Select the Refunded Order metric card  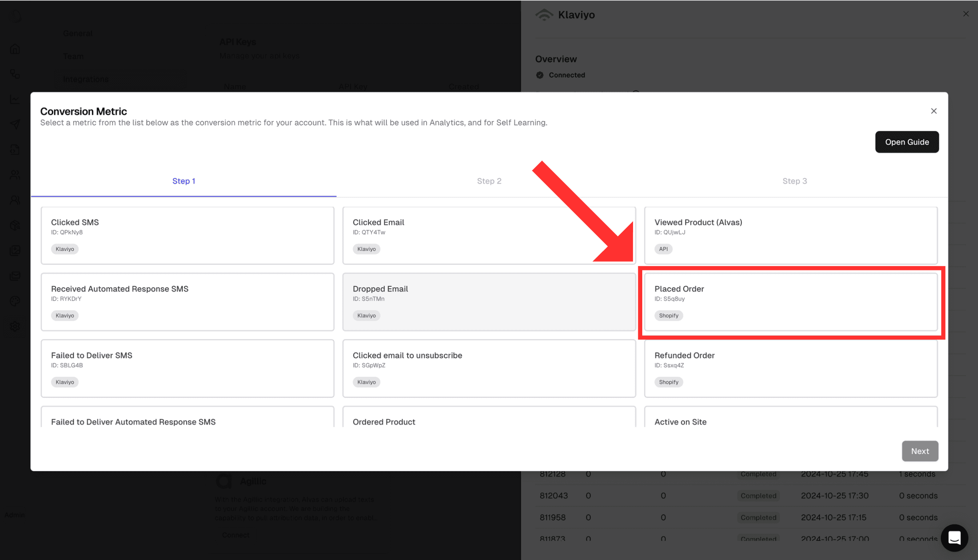pyautogui.click(x=791, y=368)
